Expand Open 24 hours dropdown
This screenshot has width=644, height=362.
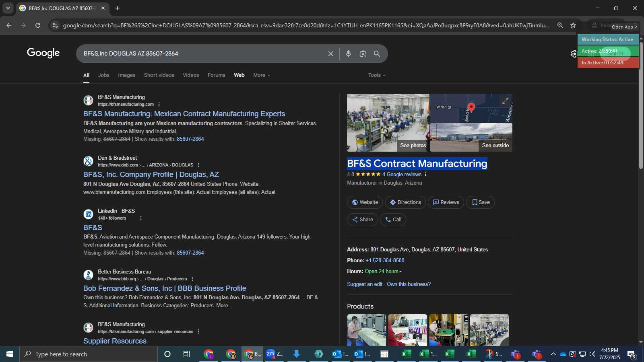(383, 271)
